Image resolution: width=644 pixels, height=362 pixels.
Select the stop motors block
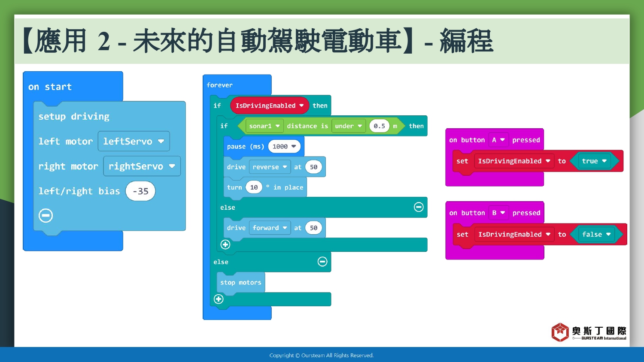pyautogui.click(x=241, y=282)
